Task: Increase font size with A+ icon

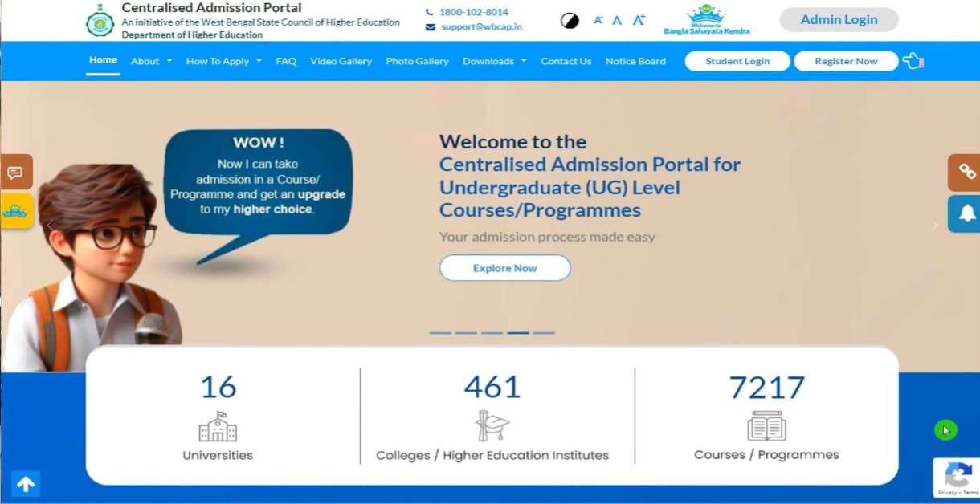Action: [x=639, y=20]
